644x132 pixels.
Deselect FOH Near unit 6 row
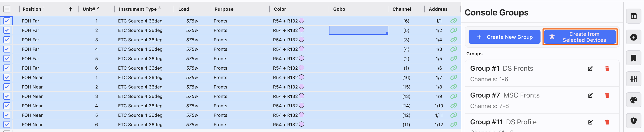(7, 124)
